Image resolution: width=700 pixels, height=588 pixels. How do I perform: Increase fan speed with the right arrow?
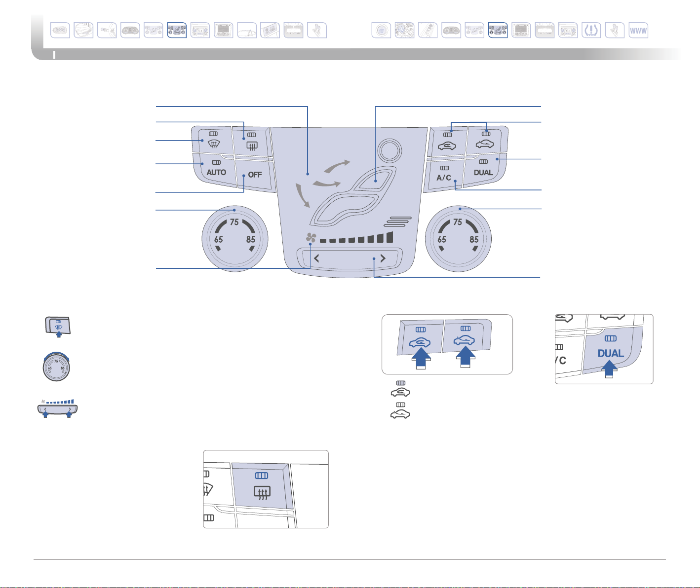(383, 258)
